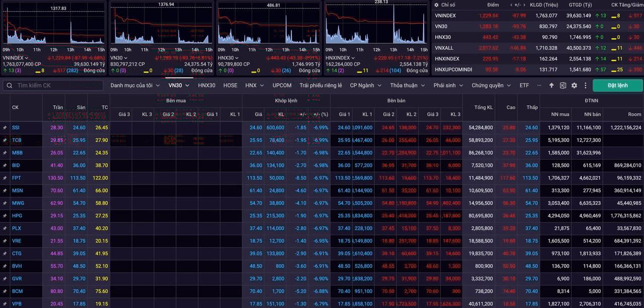The height and width of the screenshot is (308, 644).
Task: Toggle the pin next to HPG
Action: click(x=5, y=216)
